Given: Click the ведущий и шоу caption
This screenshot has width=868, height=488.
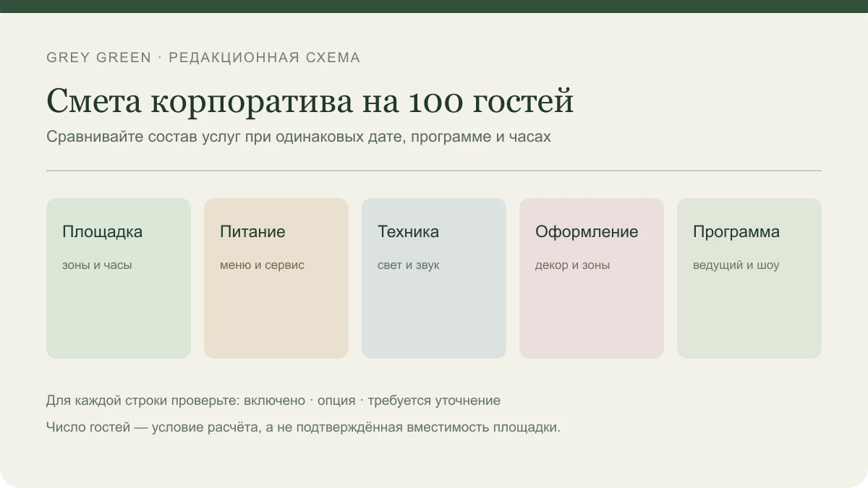Looking at the screenshot, I should pos(736,265).
